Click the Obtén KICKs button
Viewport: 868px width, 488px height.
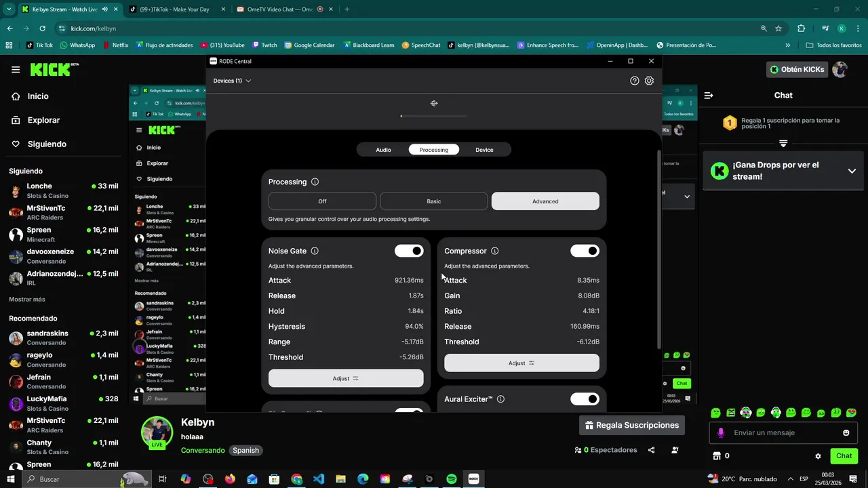tap(797, 69)
